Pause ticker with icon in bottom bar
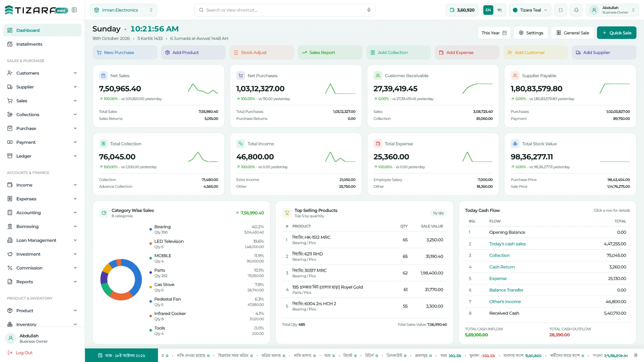This screenshot has width=644, height=362. 636,355
